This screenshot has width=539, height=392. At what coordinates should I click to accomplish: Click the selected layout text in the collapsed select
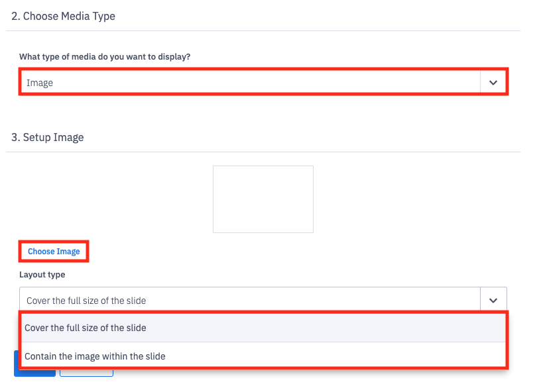(x=86, y=301)
